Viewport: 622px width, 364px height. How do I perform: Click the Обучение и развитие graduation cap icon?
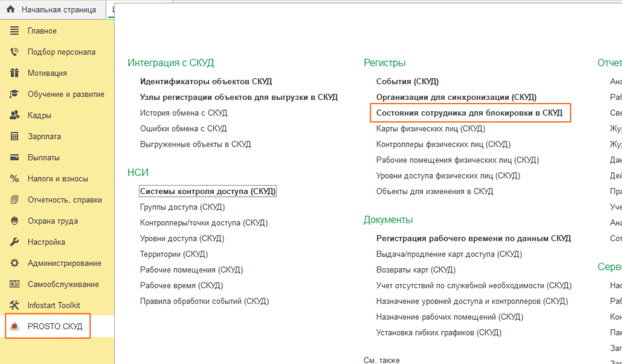click(14, 95)
